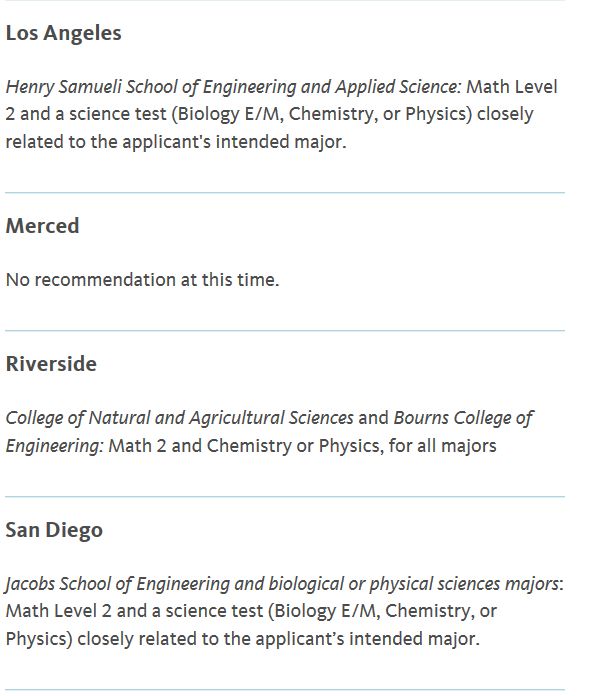This screenshot has height=696, width=596.
Task: Click the Riverside campus heading
Action: (x=51, y=364)
